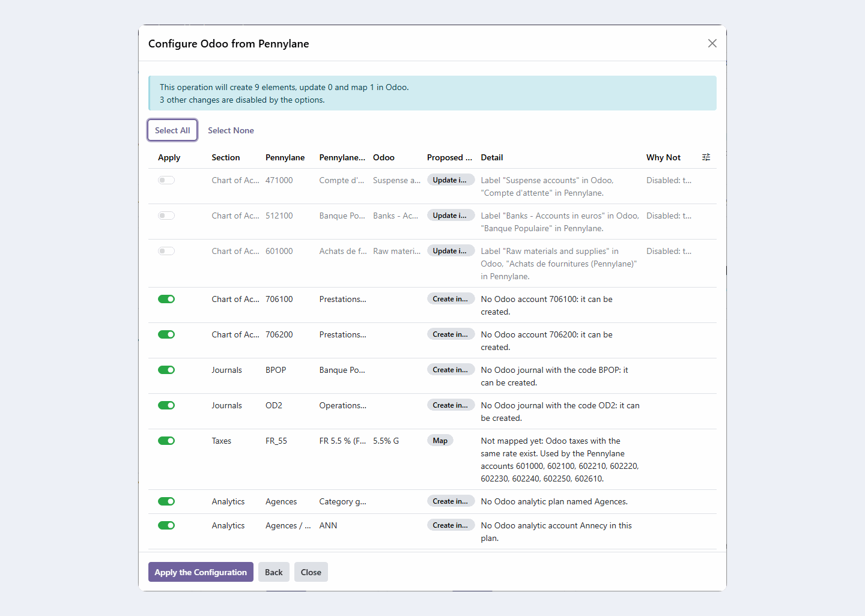The width and height of the screenshot is (865, 616).
Task: Click 'Suspense a...' Odoo cell
Action: (x=397, y=180)
